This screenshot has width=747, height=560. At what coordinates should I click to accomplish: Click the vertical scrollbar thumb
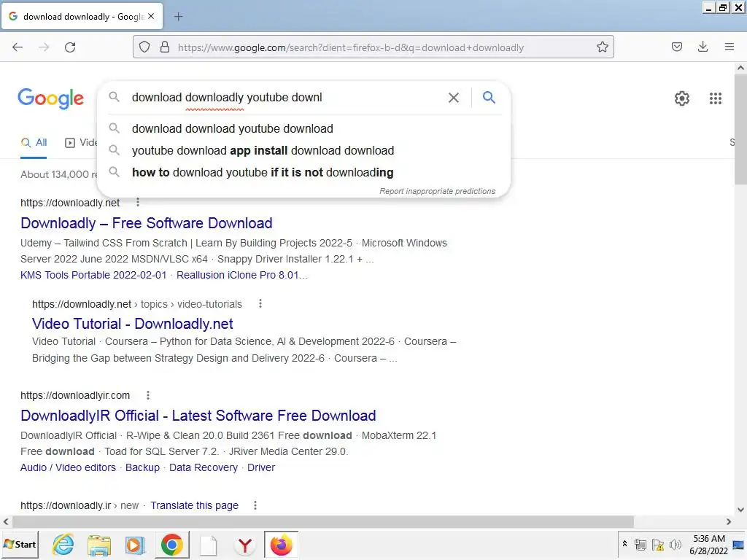(x=740, y=129)
